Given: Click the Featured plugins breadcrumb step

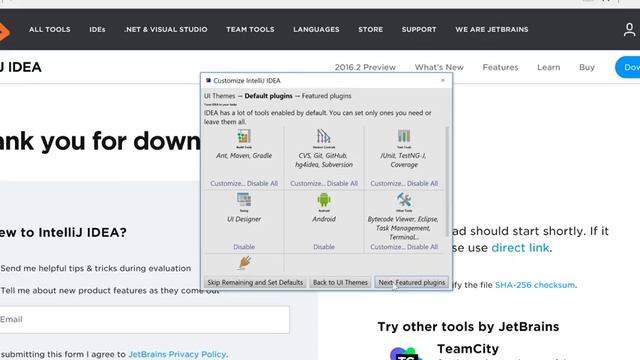Looking at the screenshot, I should (327, 96).
